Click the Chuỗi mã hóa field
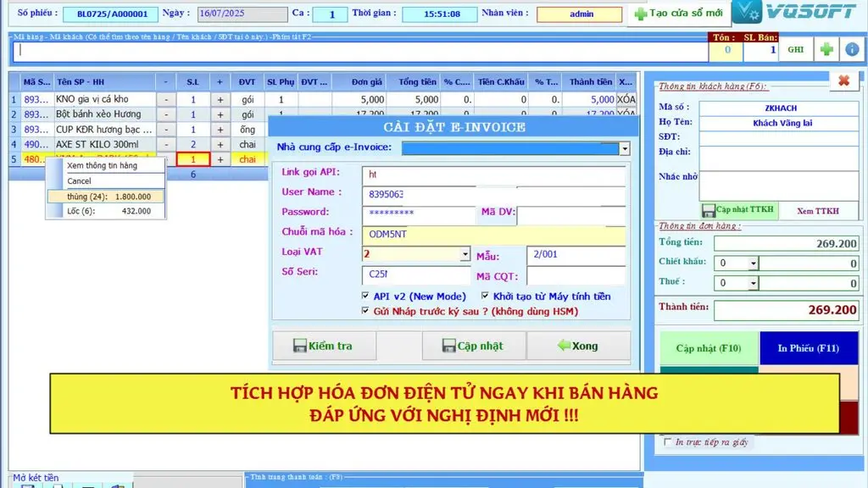This screenshot has width=868, height=488. tap(494, 235)
